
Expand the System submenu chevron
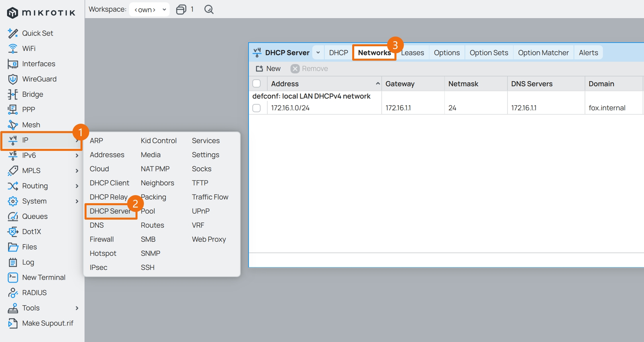(x=77, y=201)
